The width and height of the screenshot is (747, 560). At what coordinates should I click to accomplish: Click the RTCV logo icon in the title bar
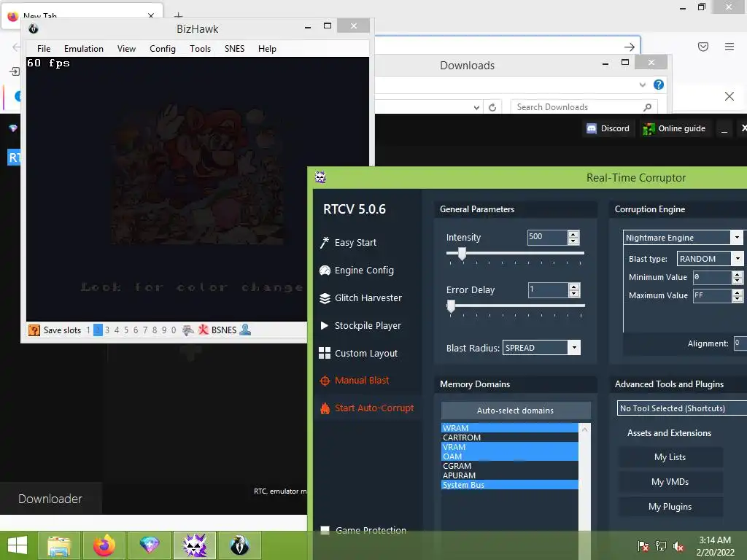point(320,178)
